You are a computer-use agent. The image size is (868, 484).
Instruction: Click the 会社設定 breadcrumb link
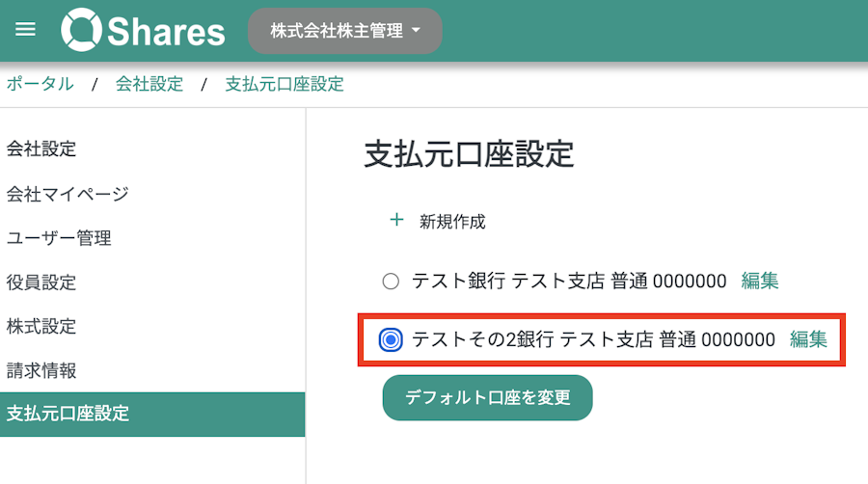(x=149, y=84)
